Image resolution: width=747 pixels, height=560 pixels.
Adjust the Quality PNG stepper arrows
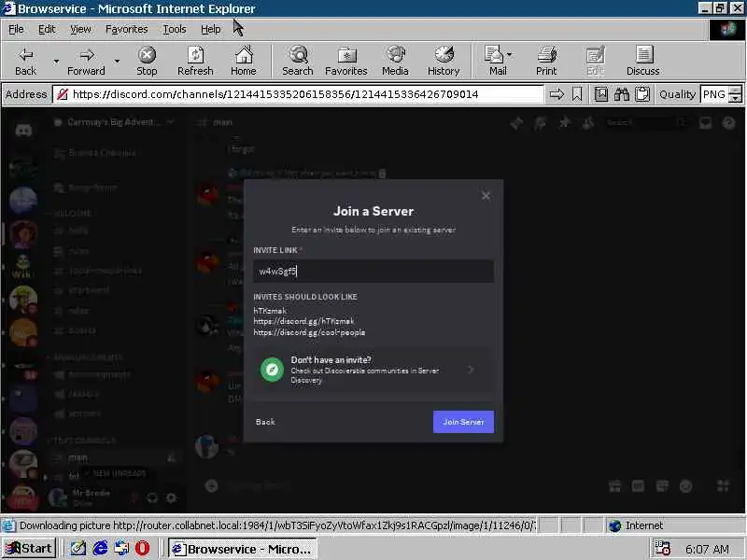pyautogui.click(x=736, y=94)
